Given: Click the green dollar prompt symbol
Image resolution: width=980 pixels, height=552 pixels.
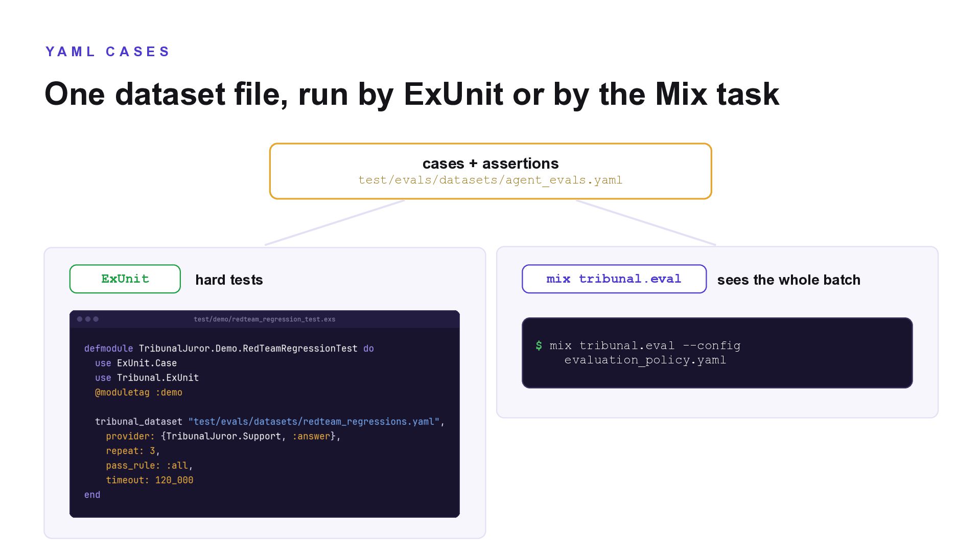Looking at the screenshot, I should click(x=539, y=346).
